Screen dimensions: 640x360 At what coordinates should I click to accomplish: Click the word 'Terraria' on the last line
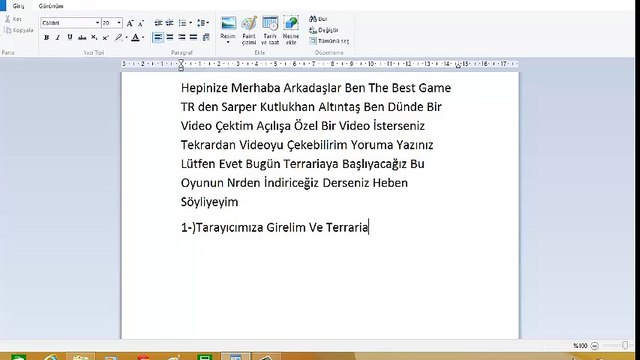347,227
